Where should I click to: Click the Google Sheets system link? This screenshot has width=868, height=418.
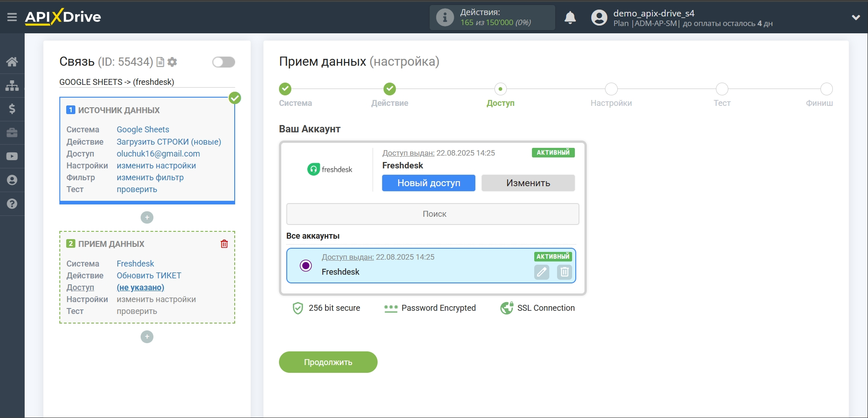[143, 130]
